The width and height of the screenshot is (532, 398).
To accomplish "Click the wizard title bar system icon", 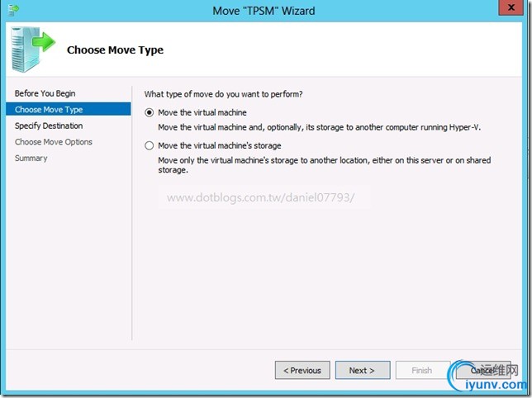I will coord(13,10).
